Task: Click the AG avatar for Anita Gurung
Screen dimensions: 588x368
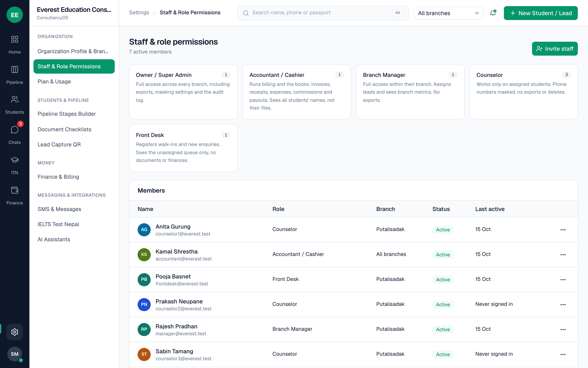Action: (144, 230)
